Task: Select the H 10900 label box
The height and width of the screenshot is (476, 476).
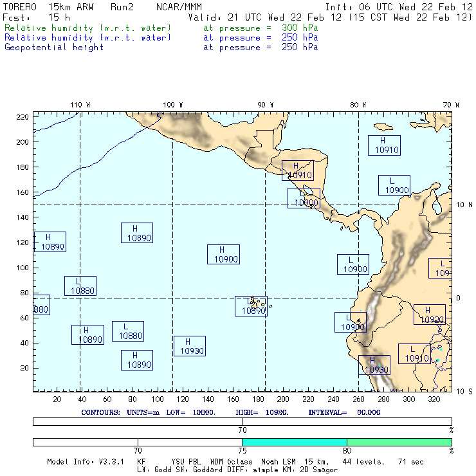Action: point(223,254)
